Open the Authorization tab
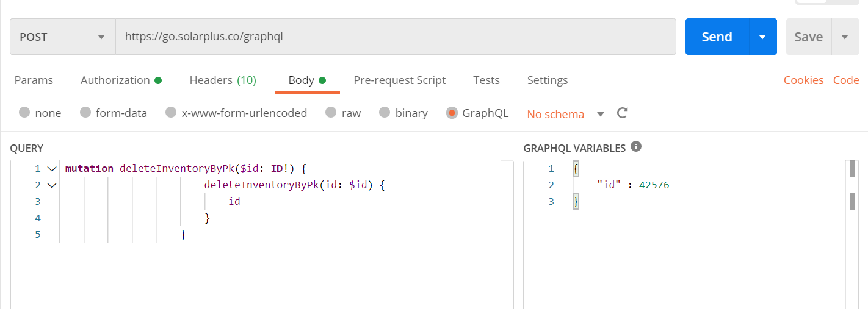 click(121, 80)
